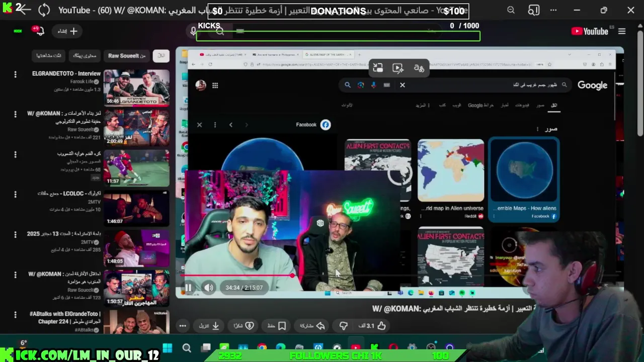
Task: Select the leftmost filter chip in suggestions
Action: pos(49,56)
